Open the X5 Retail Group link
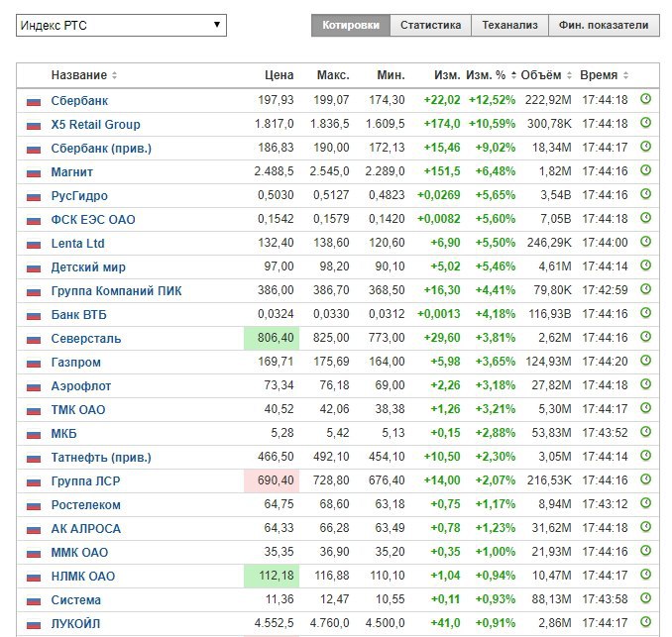Image resolution: width=672 pixels, height=637 pixels. pyautogui.click(x=95, y=125)
